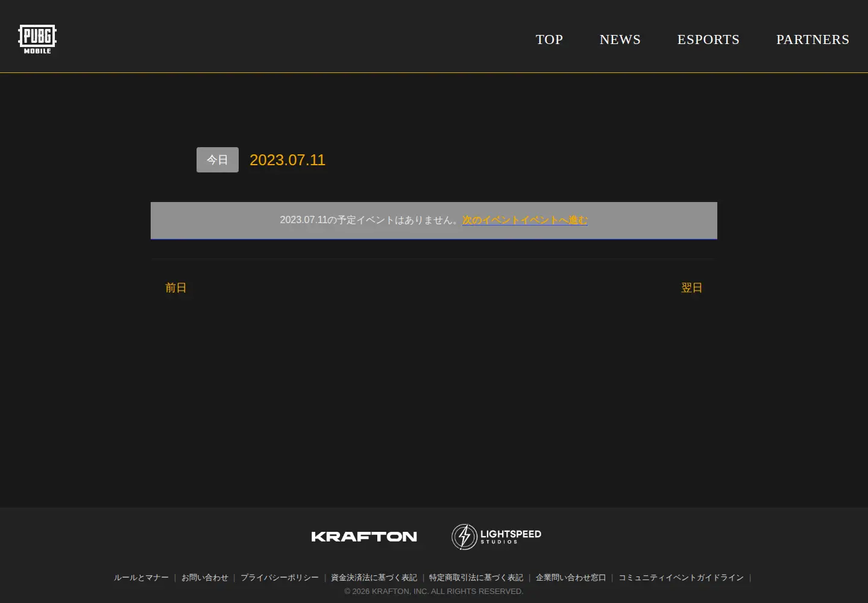Image resolution: width=868 pixels, height=603 pixels.
Task: Click the KRAFTON logo in footer
Action: 364,537
